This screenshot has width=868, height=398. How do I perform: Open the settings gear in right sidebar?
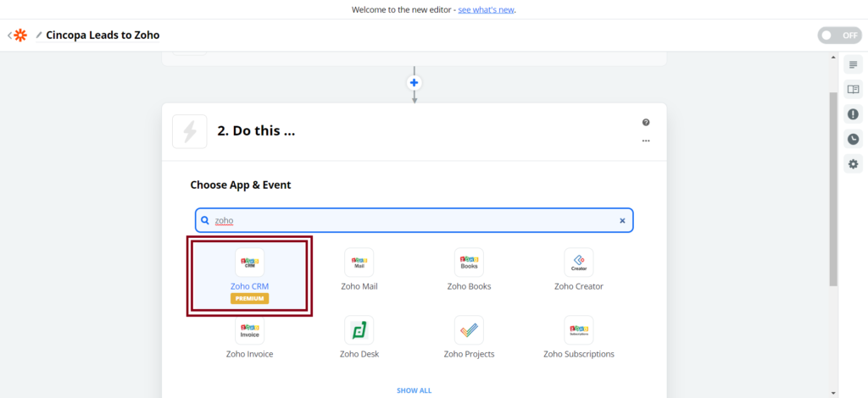(x=853, y=163)
